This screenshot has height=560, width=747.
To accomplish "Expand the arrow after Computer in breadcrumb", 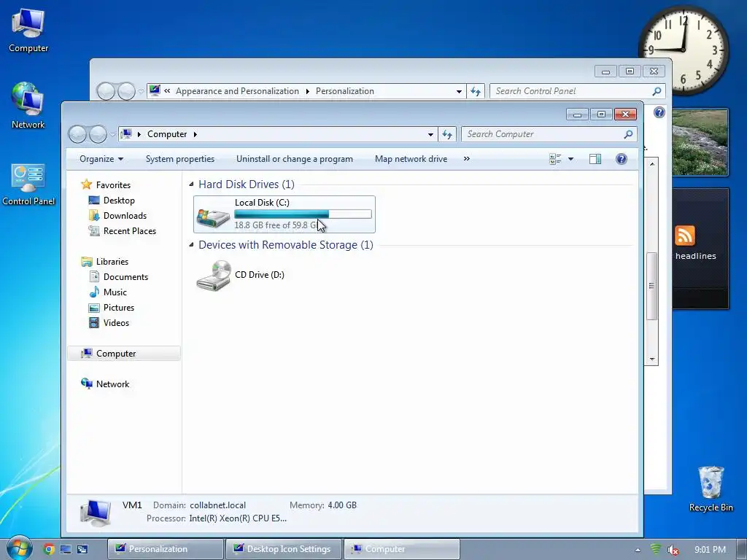I will tap(196, 134).
